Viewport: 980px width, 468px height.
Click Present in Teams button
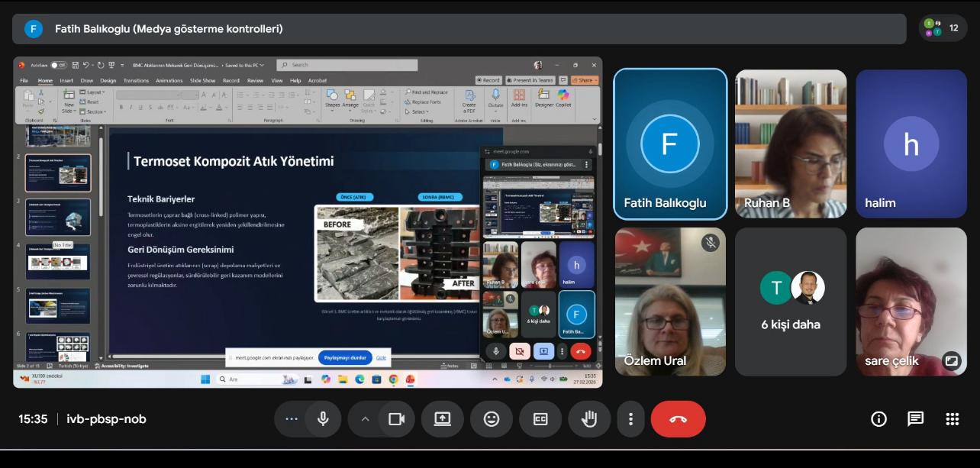tap(530, 80)
